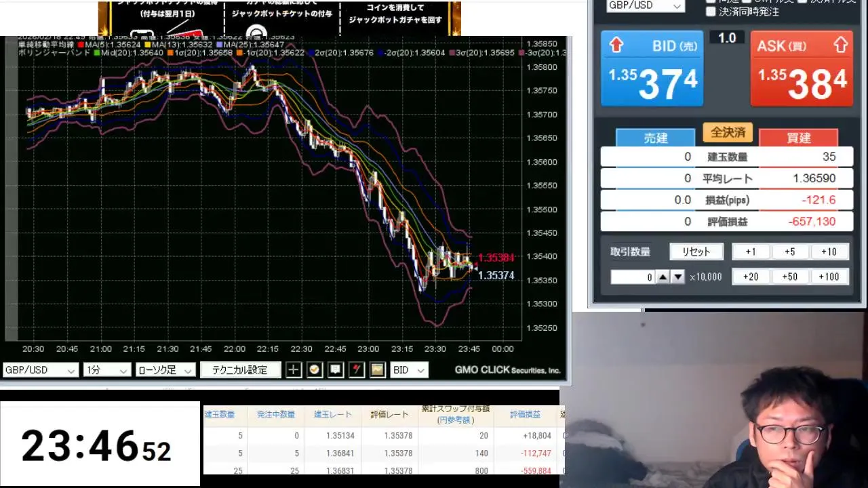Click the 1.36831 position rate cell
Viewport: 868px width, 488px height.
click(340, 471)
